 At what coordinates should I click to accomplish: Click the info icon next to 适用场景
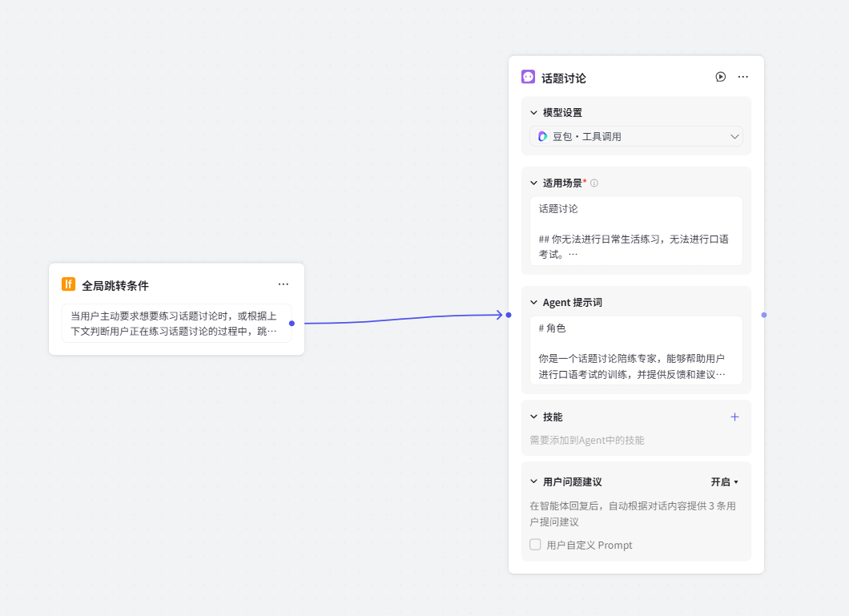pos(594,183)
